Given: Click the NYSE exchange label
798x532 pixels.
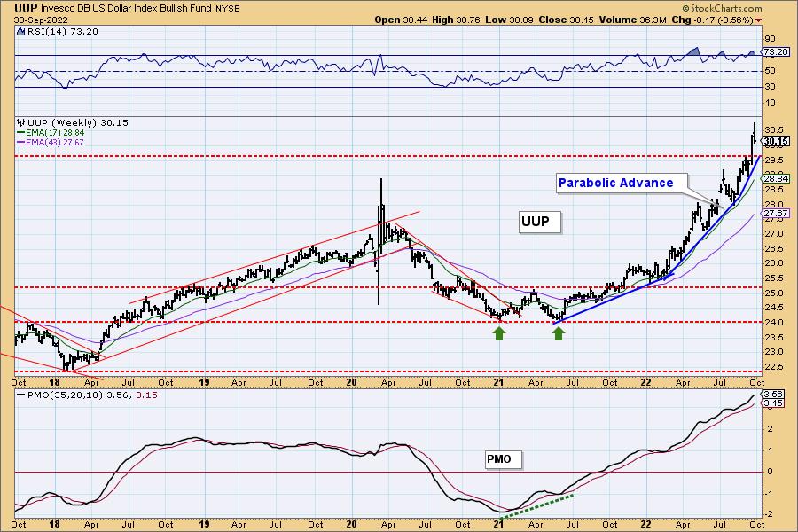Looking at the screenshot, I should coord(228,9).
